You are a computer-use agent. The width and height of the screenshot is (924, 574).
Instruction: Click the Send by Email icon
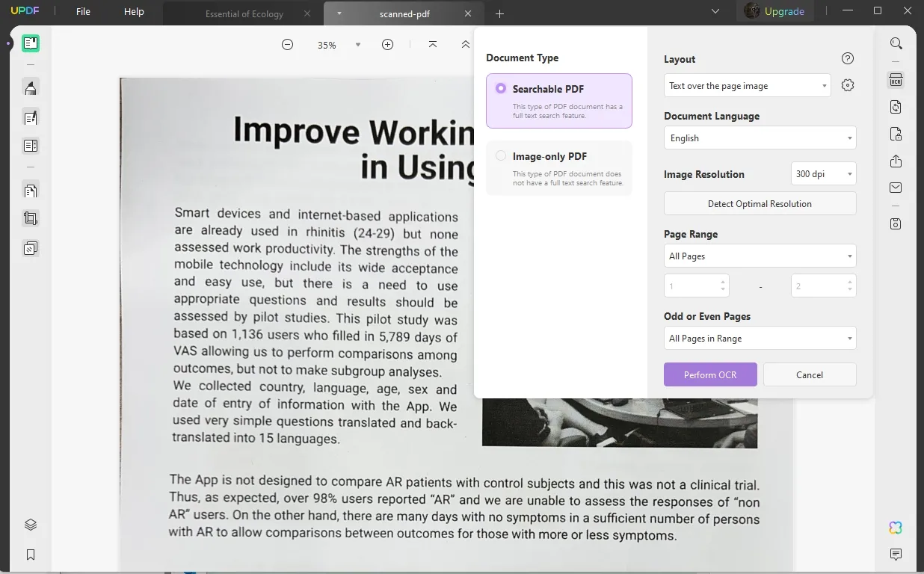click(896, 188)
